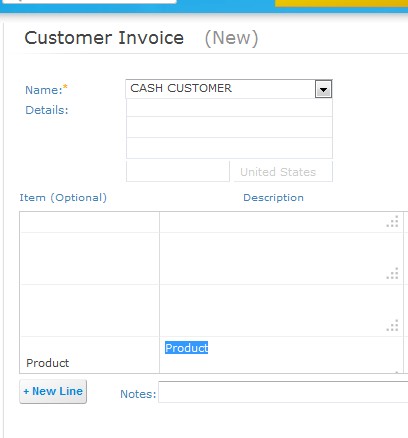Open the Name dropdown arrow
Image resolution: width=408 pixels, height=438 pixels.
pos(323,89)
